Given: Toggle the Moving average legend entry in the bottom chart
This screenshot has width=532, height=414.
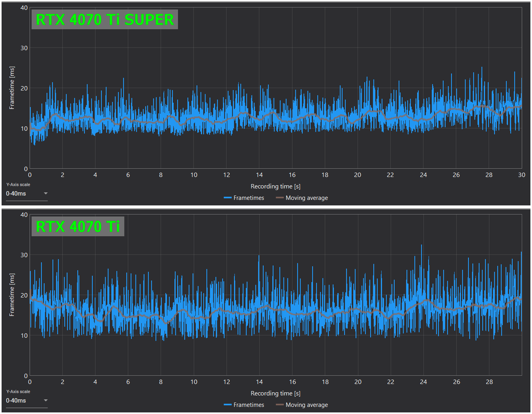Looking at the screenshot, I should click(302, 405).
